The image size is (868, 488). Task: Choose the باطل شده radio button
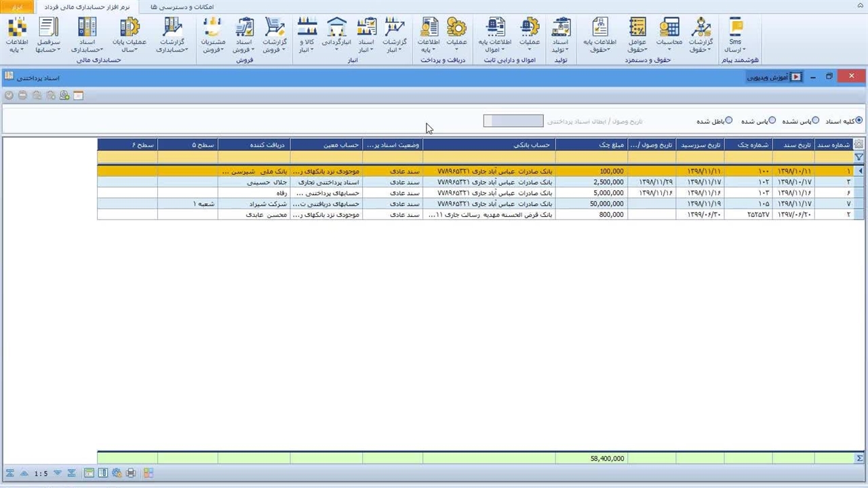click(x=729, y=121)
